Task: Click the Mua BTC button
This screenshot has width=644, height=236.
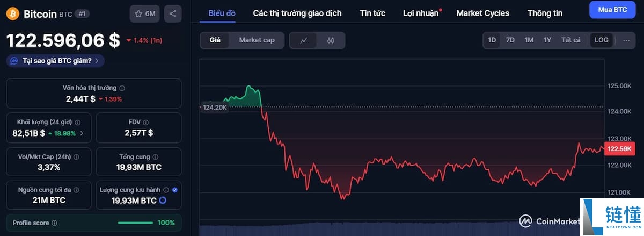Action: pyautogui.click(x=612, y=10)
